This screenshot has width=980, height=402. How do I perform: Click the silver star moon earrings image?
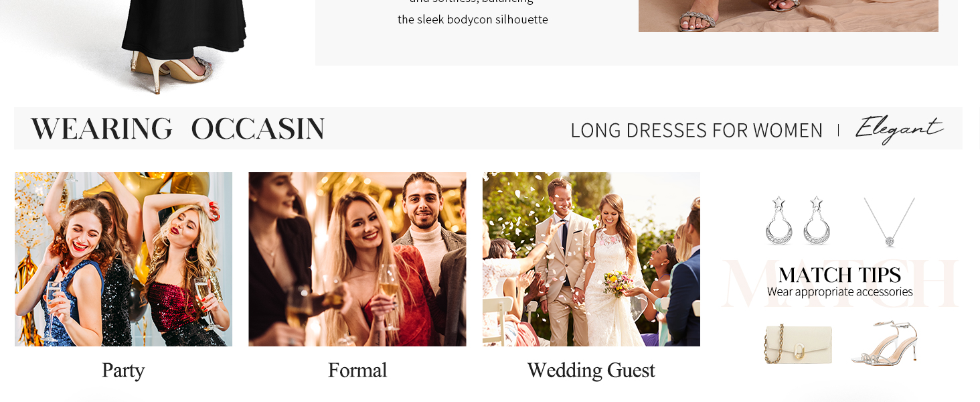point(797,220)
